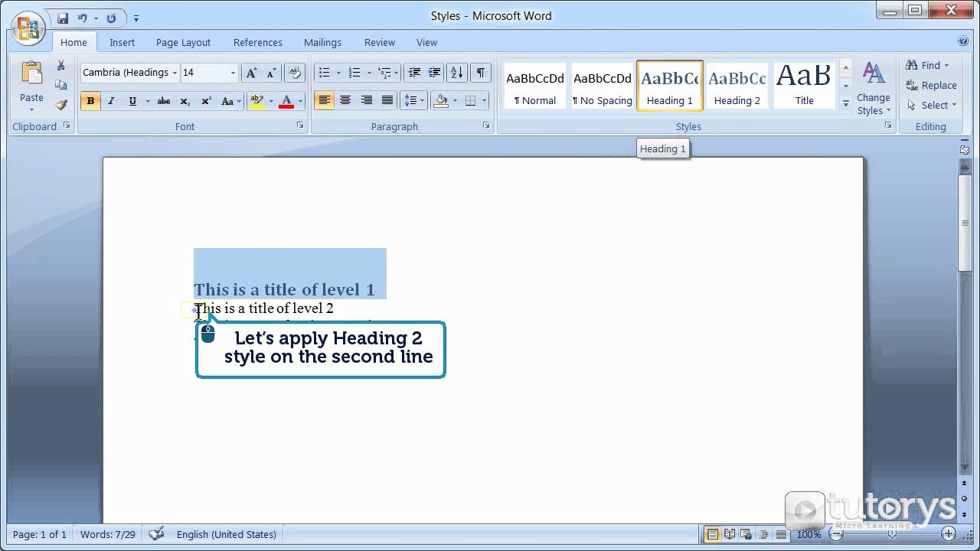Open line spacing dropdown

(414, 100)
